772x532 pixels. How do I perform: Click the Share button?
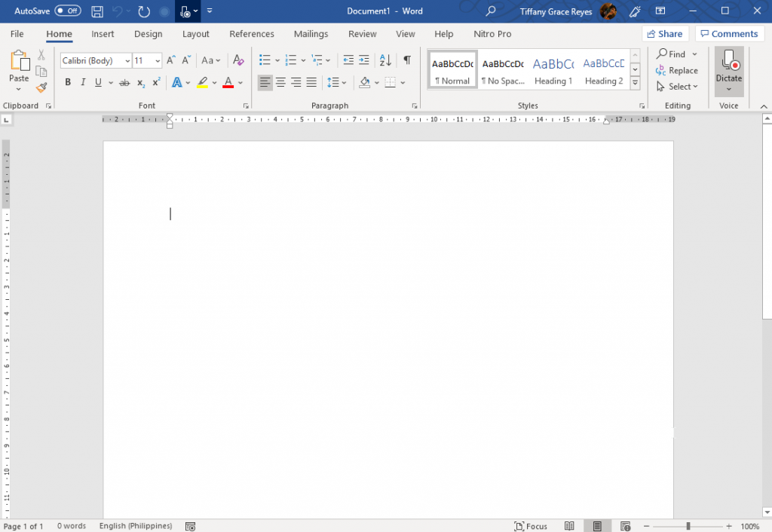pos(665,33)
